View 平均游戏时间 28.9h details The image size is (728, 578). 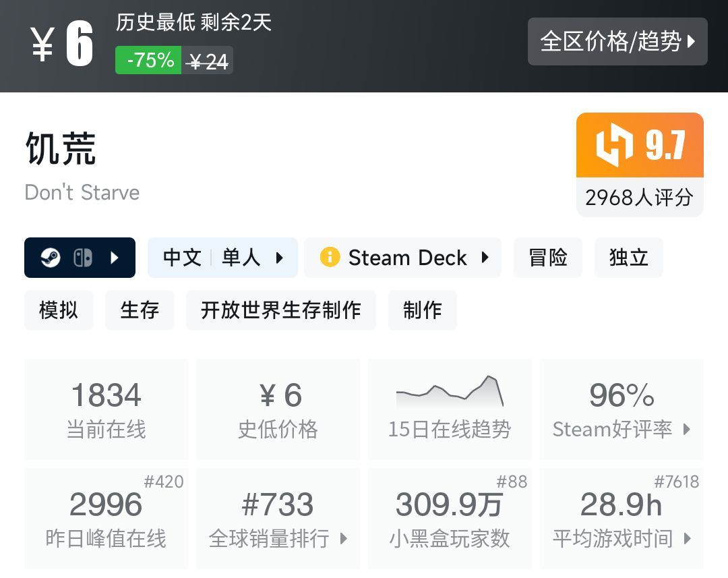click(x=621, y=518)
